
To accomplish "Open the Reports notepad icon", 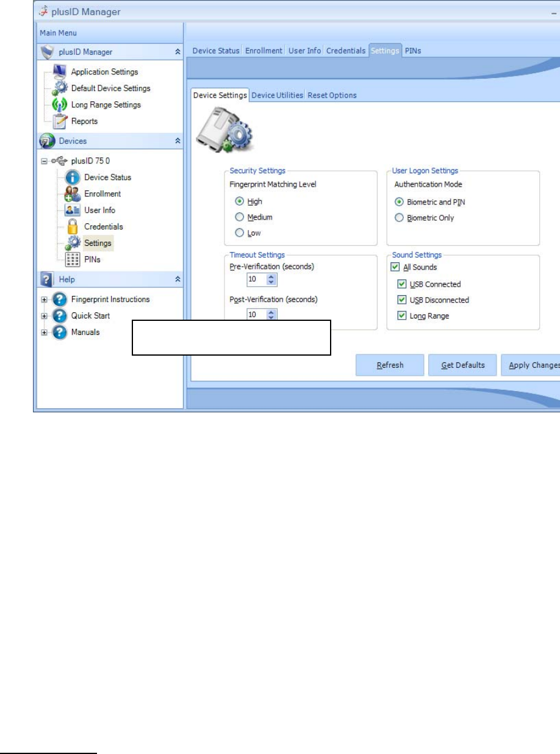I will [59, 121].
